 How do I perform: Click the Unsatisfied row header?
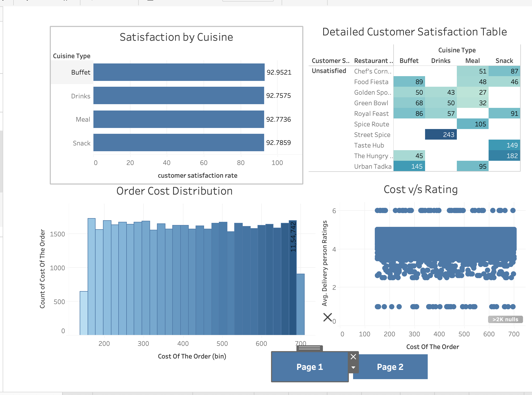point(329,71)
